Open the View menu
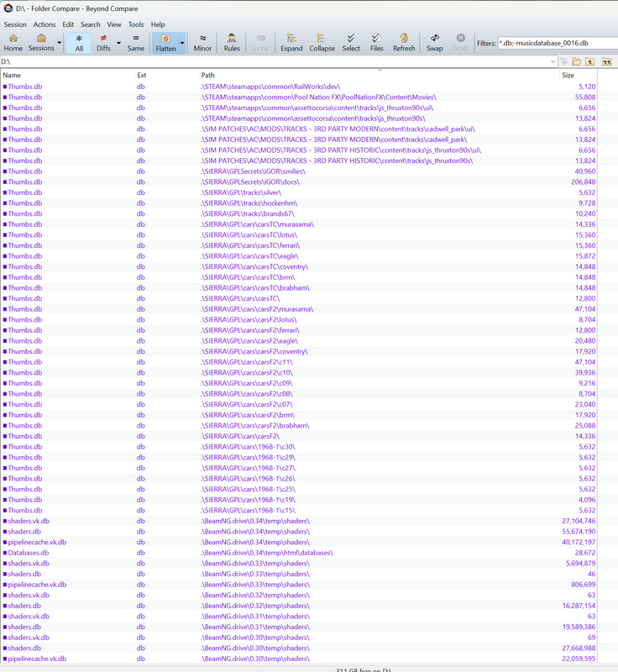This screenshot has width=618, height=672. [114, 24]
